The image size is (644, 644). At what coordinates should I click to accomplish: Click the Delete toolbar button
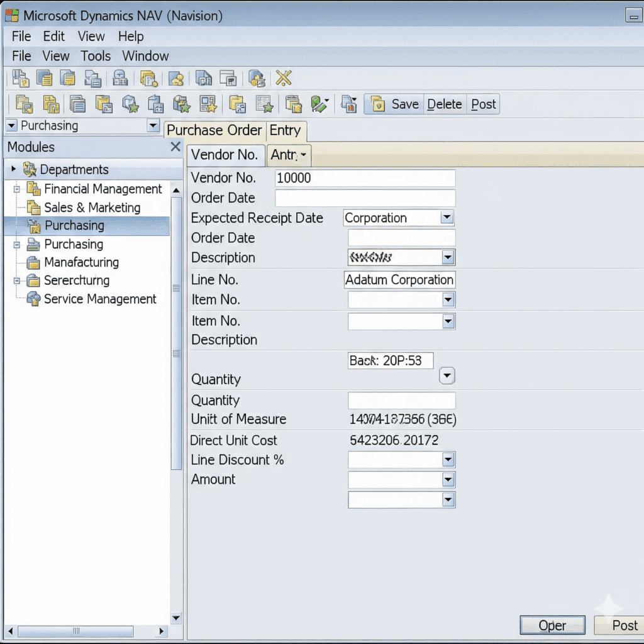[445, 104]
